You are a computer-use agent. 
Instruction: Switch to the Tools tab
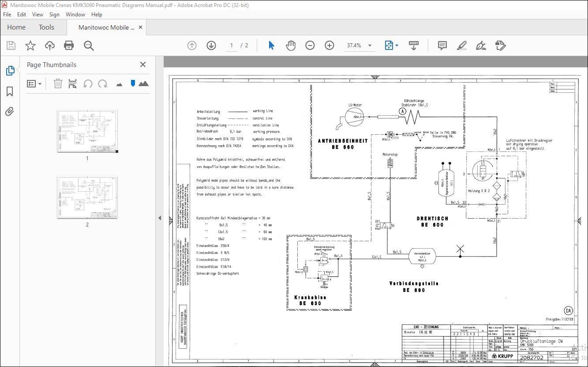[x=46, y=27]
